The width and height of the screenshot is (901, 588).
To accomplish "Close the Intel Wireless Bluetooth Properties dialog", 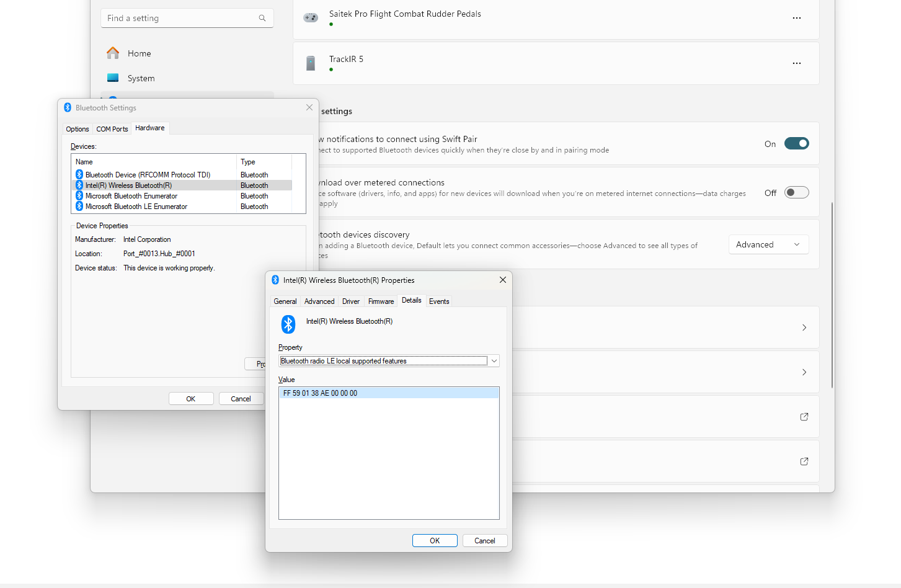I will point(503,280).
